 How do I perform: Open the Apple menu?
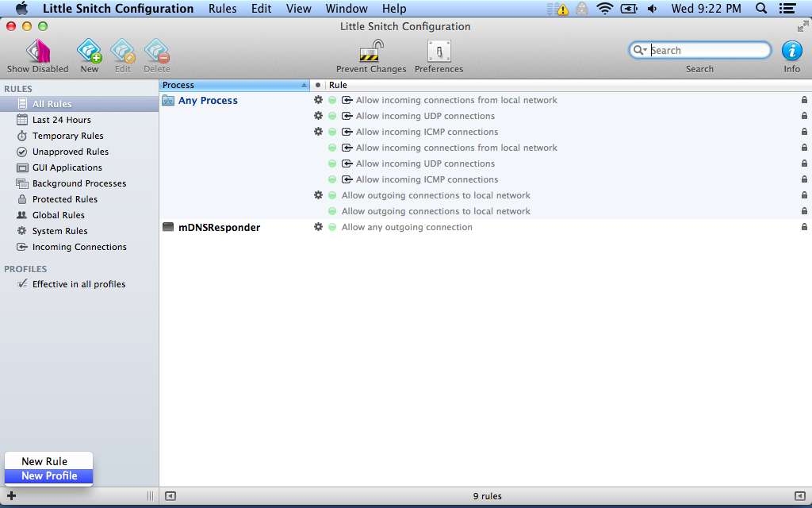21,9
